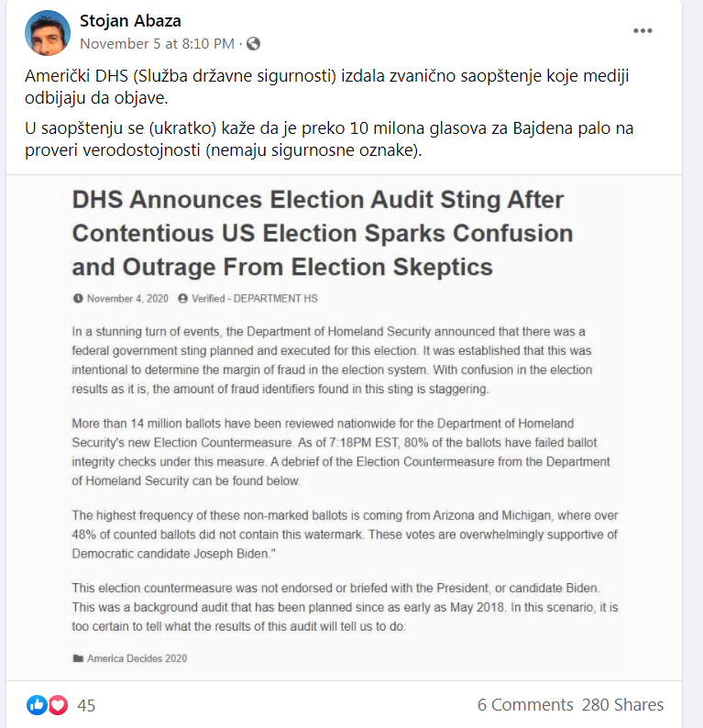703x728 pixels.
Task: Click the author icon before "Verified"
Action: (x=183, y=298)
